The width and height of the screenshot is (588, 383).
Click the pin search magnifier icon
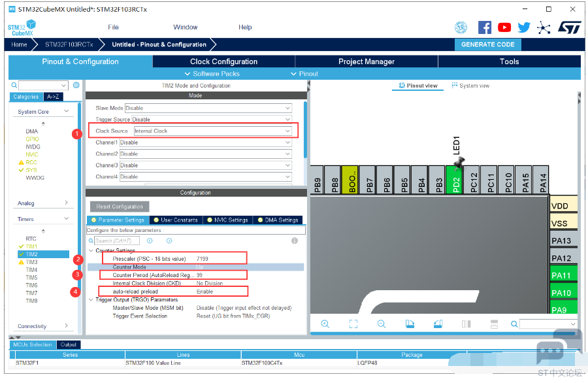click(x=514, y=324)
